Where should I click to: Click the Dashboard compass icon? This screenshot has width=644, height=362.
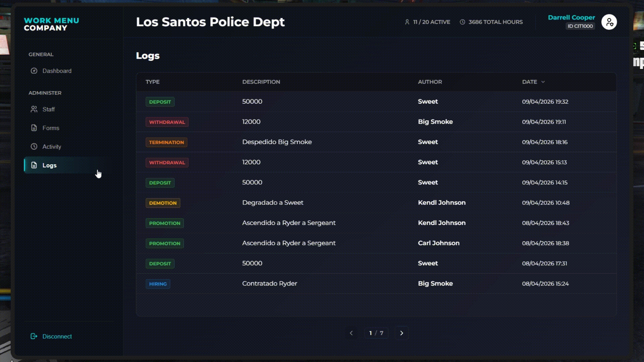pos(34,71)
